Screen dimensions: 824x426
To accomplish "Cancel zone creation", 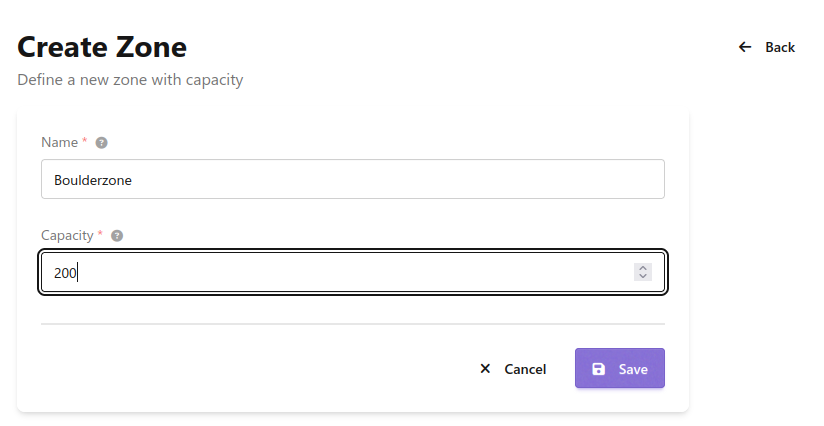I will 524,369.
